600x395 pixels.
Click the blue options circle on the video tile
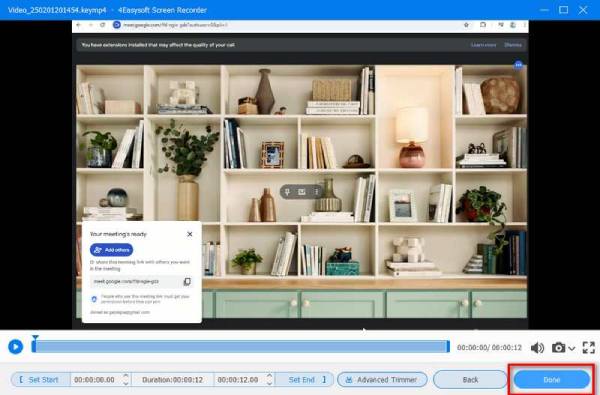coord(518,65)
